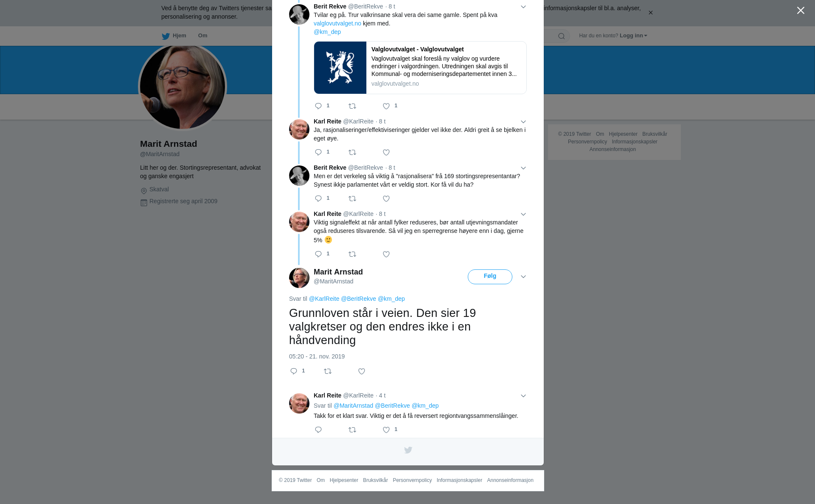Like Marit Arnstad's main tweet

click(362, 372)
